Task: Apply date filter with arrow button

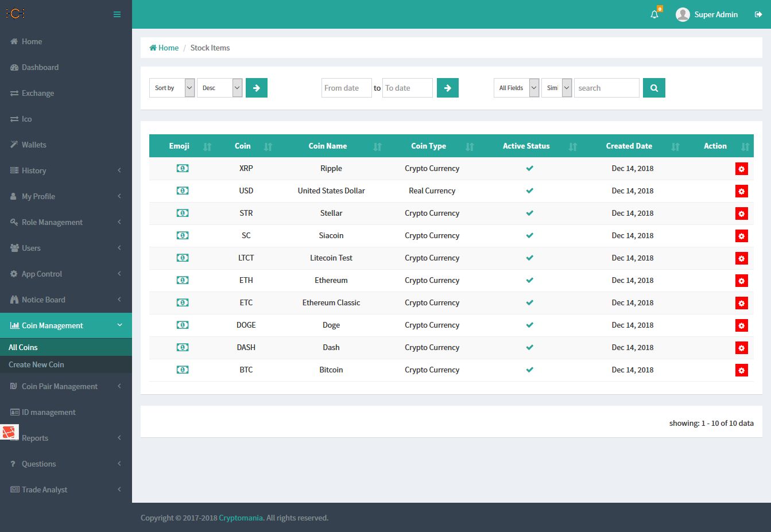Action: pyautogui.click(x=447, y=88)
